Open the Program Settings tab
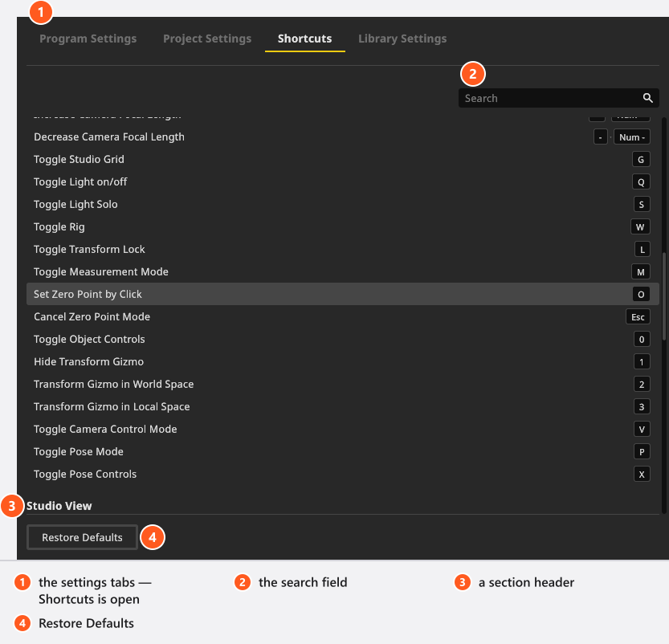 pyautogui.click(x=88, y=39)
